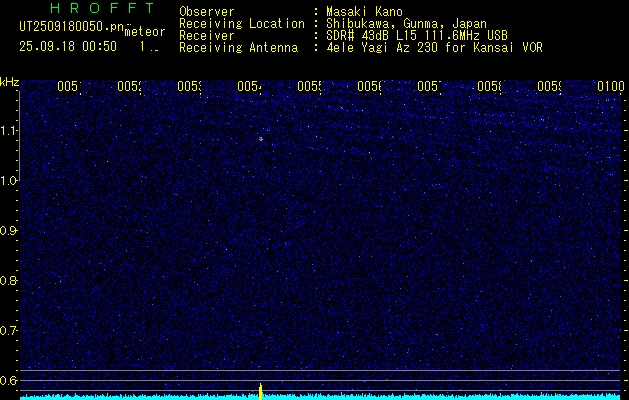The width and height of the screenshot is (629, 400).
Task: Click the 0100 time-axis label
Action: click(x=611, y=86)
